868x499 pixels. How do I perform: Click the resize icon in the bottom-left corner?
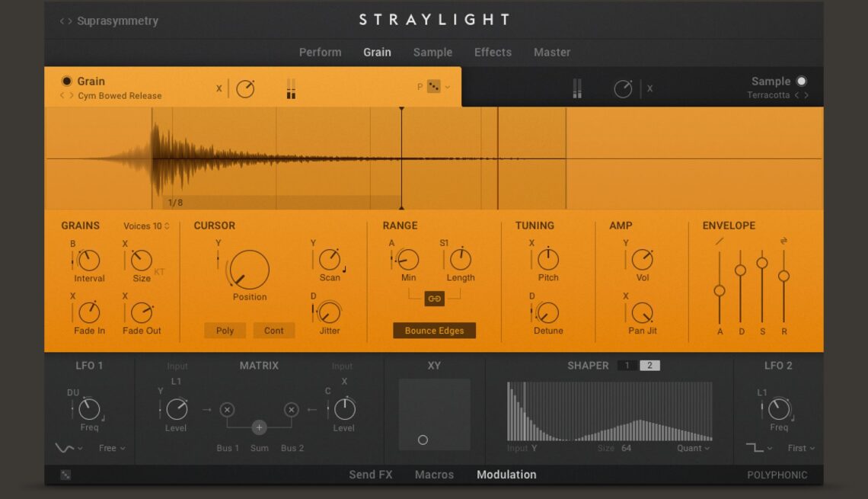point(65,474)
